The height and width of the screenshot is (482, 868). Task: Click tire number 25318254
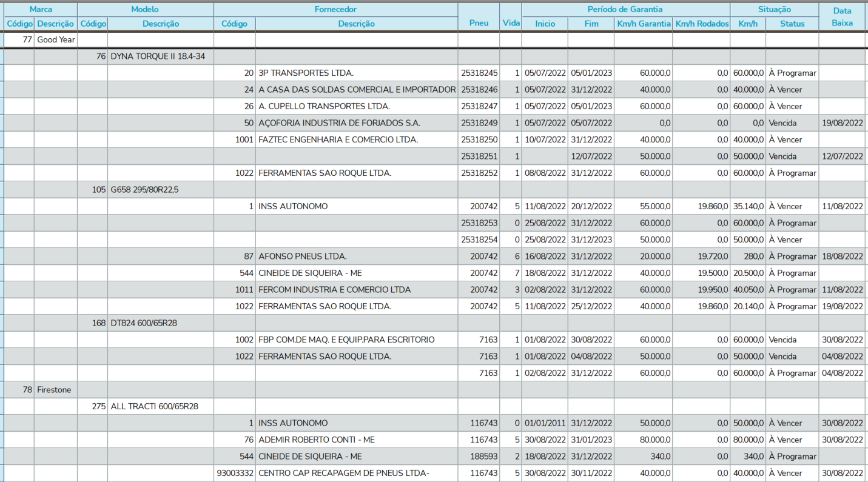tap(479, 239)
